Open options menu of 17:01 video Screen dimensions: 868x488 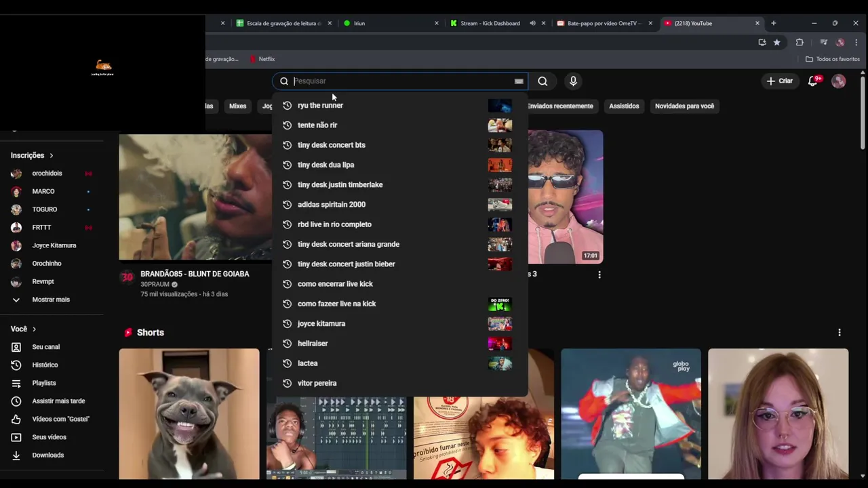click(x=599, y=274)
